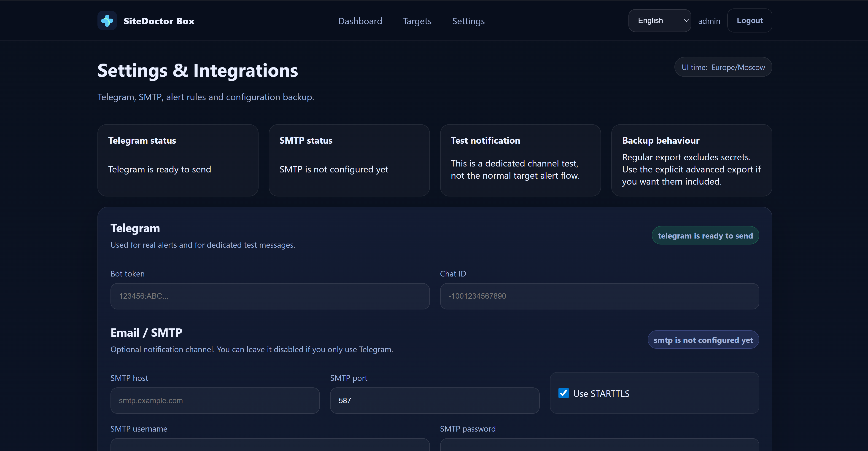Open the Settings nav item
Viewport: 868px width, 451px height.
tap(468, 21)
